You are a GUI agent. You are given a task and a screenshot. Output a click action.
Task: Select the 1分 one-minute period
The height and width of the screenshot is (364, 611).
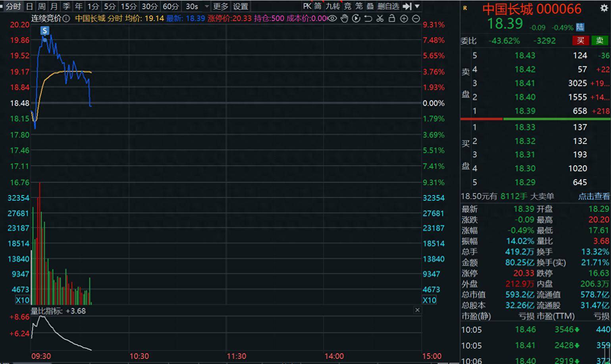(x=93, y=6)
